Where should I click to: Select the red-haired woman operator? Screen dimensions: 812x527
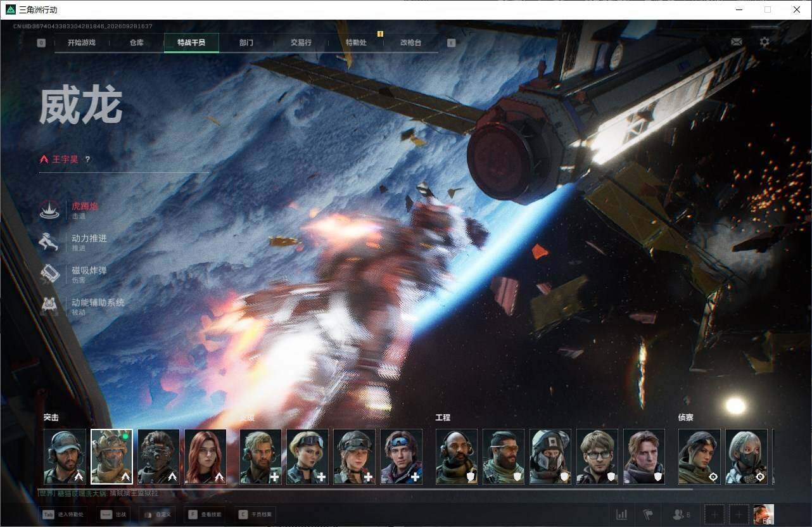205,457
